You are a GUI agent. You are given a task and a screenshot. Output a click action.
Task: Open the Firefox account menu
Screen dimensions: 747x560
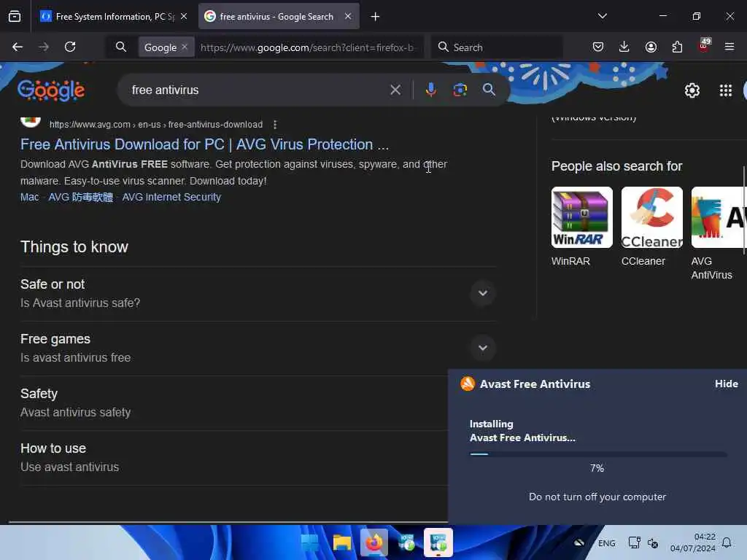click(651, 47)
